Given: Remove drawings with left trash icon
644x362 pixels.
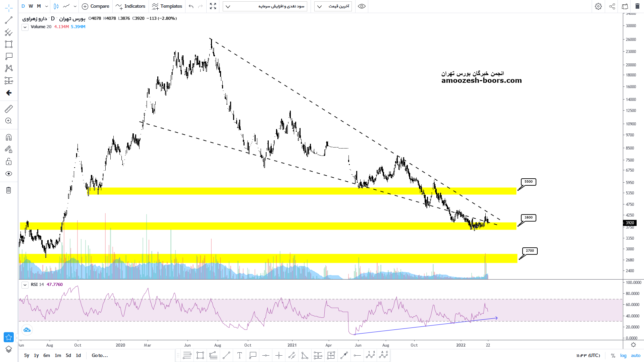Looking at the screenshot, I should pos(9,190).
